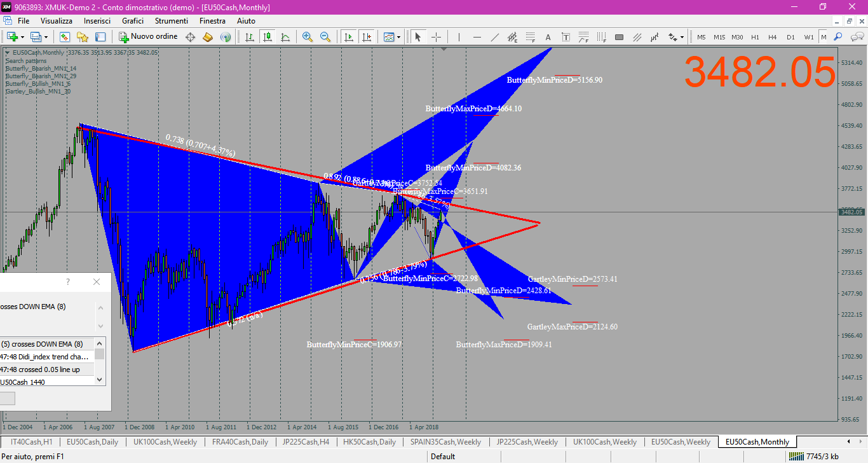Select the Fibonacci Retracement tool

(530, 37)
